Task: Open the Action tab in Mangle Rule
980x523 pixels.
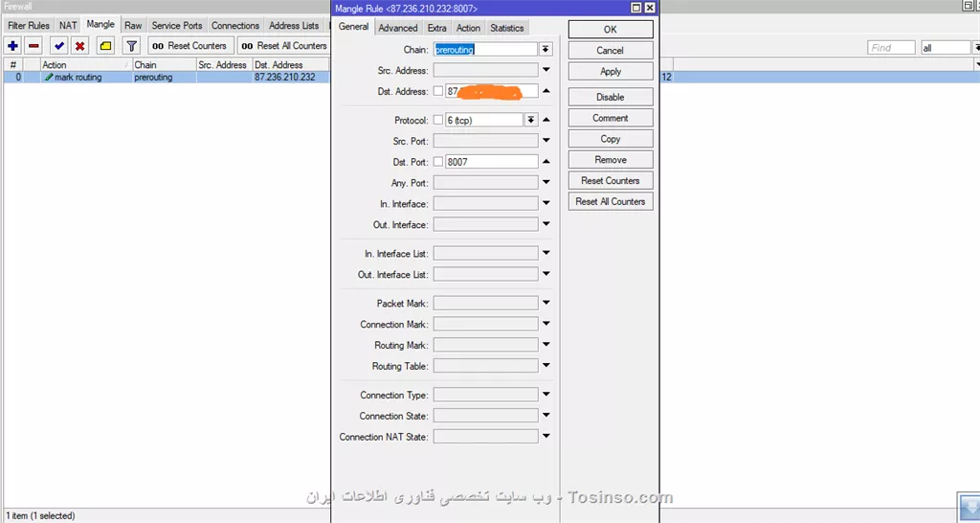Action: point(468,28)
